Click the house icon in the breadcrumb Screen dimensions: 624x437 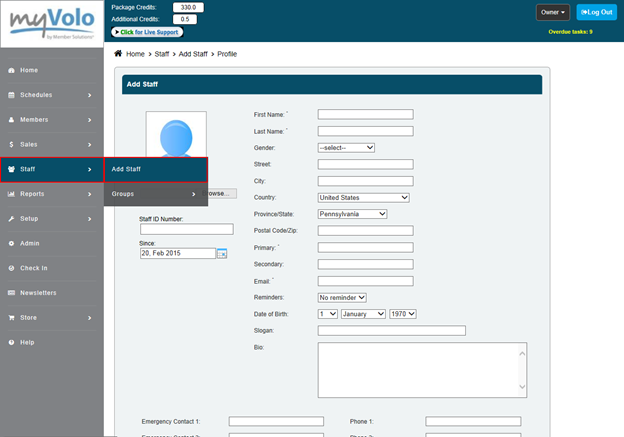pos(119,53)
